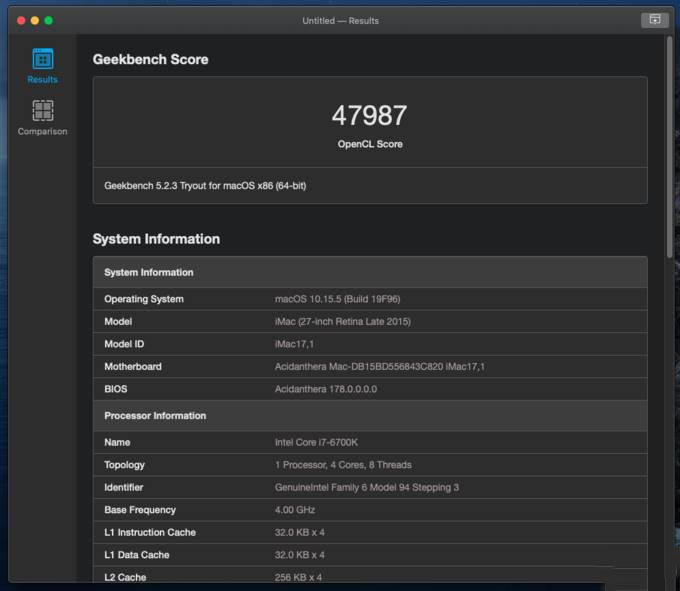This screenshot has height=591, width=680.
Task: Select L1 Instruction Cache 32.0 KB value
Action: click(x=300, y=532)
